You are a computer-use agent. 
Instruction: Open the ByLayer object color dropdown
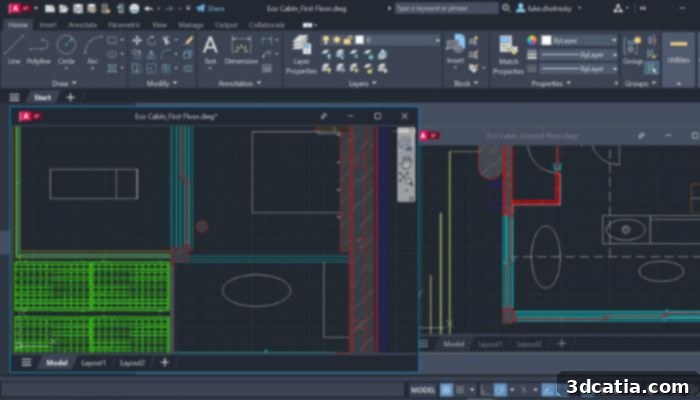click(x=579, y=41)
